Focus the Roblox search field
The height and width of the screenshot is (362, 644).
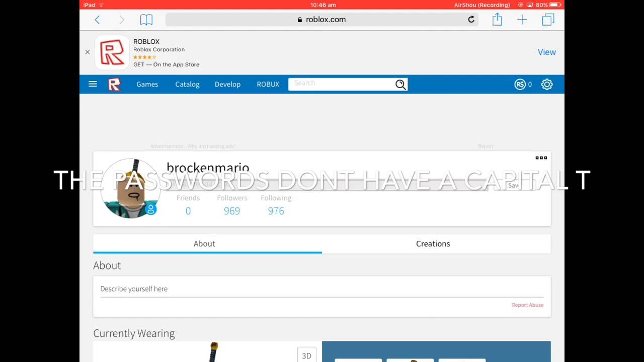(342, 84)
